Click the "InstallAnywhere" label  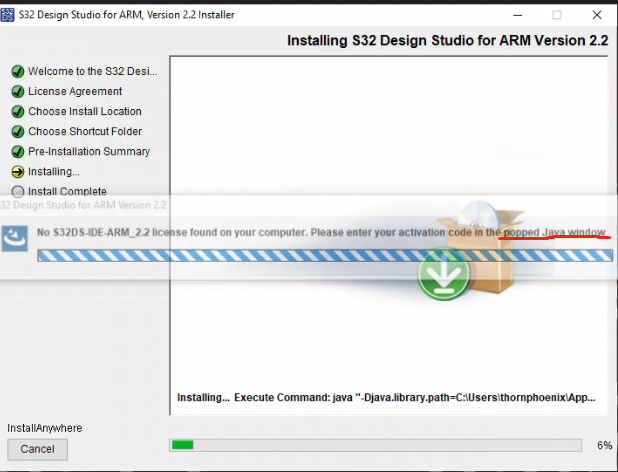(x=45, y=428)
